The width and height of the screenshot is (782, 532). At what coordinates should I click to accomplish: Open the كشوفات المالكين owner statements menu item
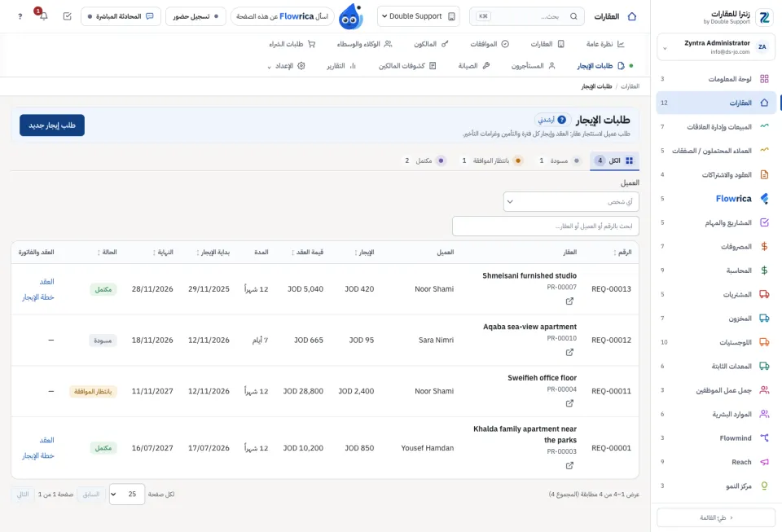(x=407, y=66)
